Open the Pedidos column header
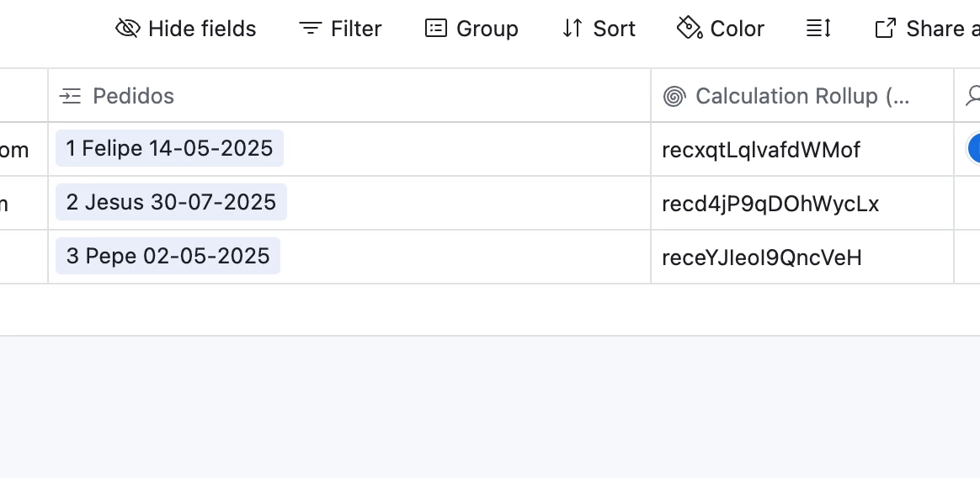The image size is (980, 478). pos(349,96)
